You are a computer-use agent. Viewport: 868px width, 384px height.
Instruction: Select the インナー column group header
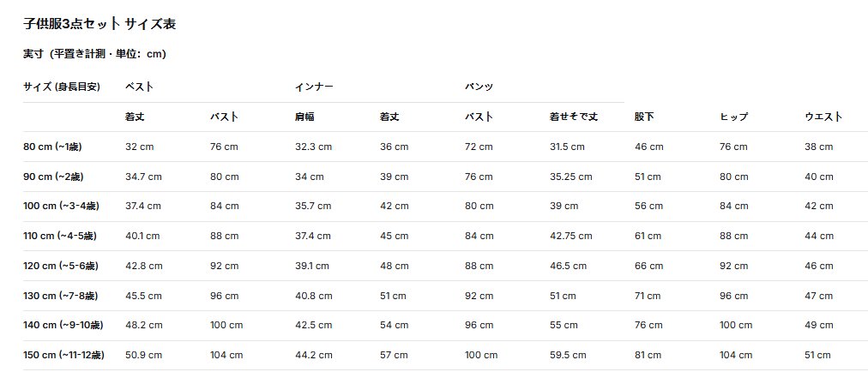(x=314, y=87)
